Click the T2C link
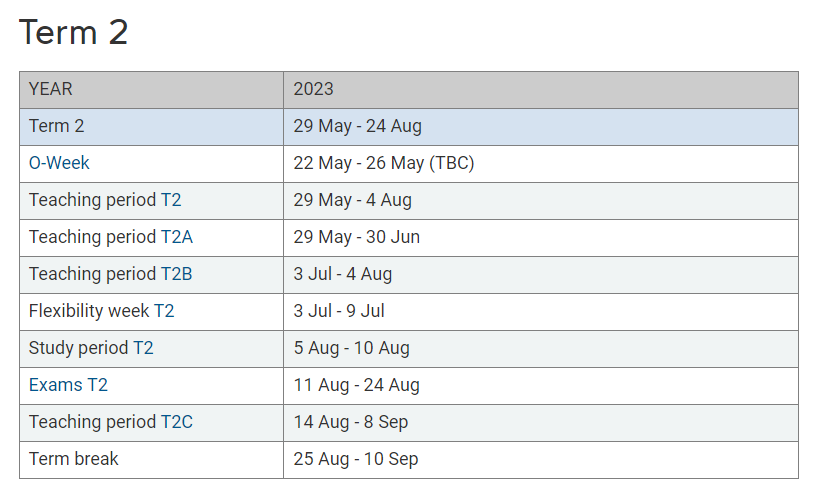The image size is (825, 501). tap(177, 422)
